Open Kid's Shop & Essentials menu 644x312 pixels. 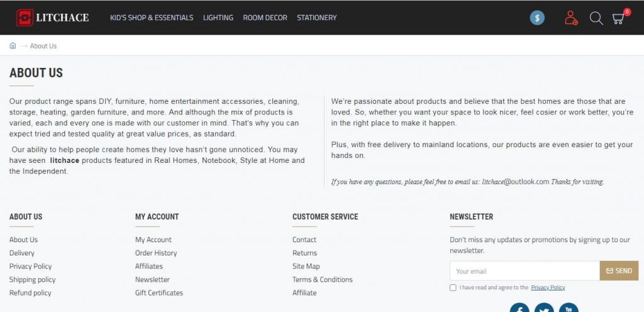tap(152, 18)
